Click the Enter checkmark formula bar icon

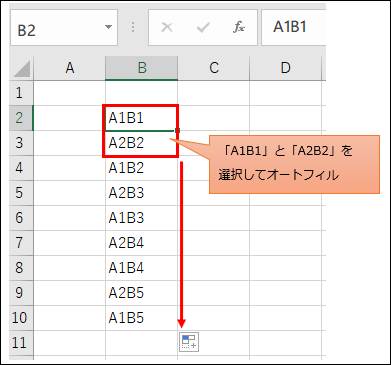point(203,27)
